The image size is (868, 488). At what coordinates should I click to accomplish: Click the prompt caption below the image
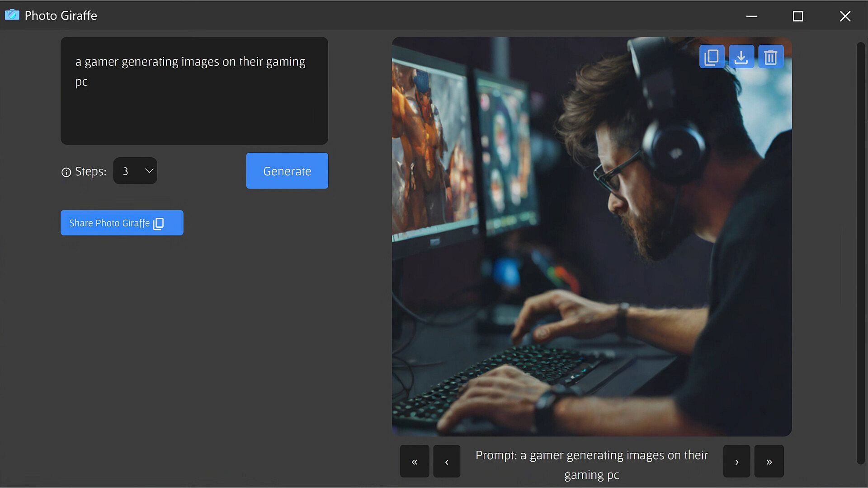tap(591, 465)
